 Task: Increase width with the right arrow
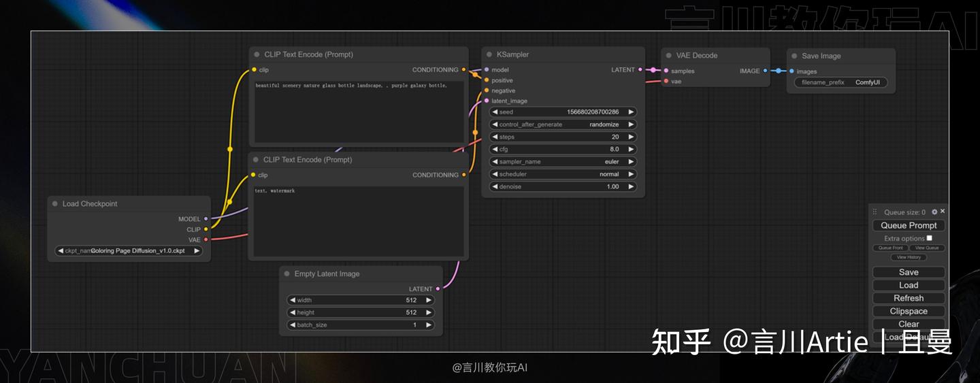pos(429,300)
